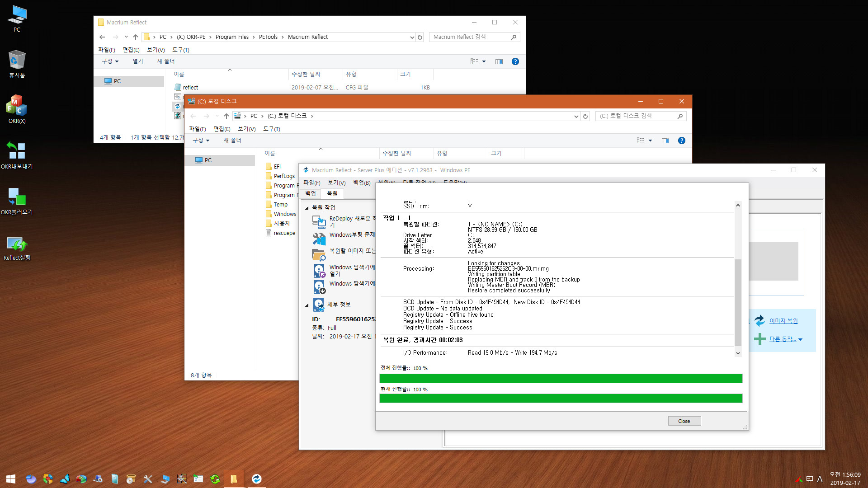Switch to the 백업 tab
Viewport: 868px width, 488px height.
[x=311, y=193]
